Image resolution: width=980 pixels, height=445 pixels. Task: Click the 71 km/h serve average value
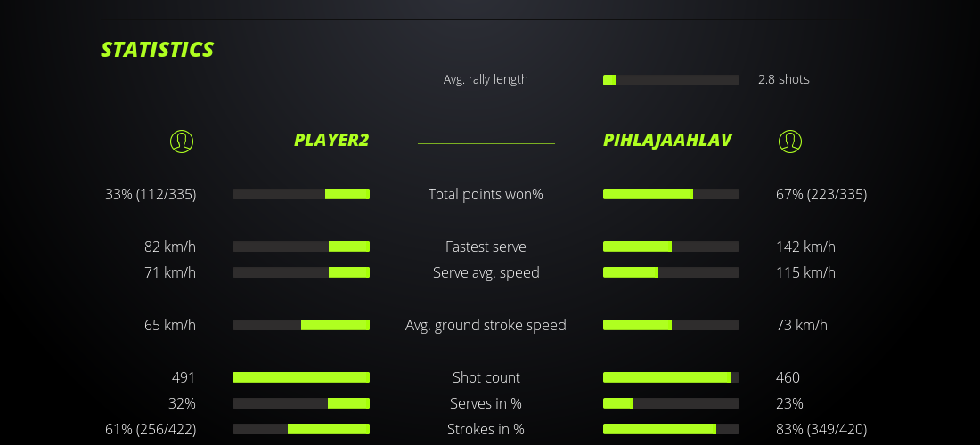170,272
